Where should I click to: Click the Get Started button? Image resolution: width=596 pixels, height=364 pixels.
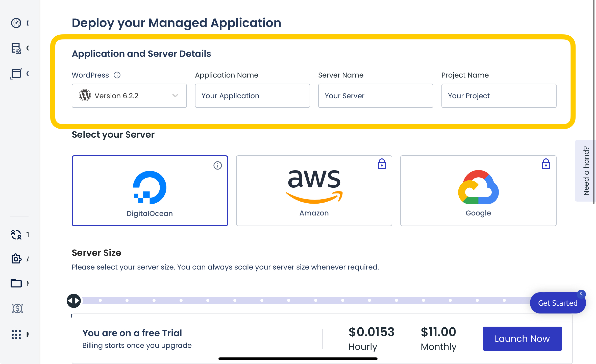pyautogui.click(x=558, y=303)
